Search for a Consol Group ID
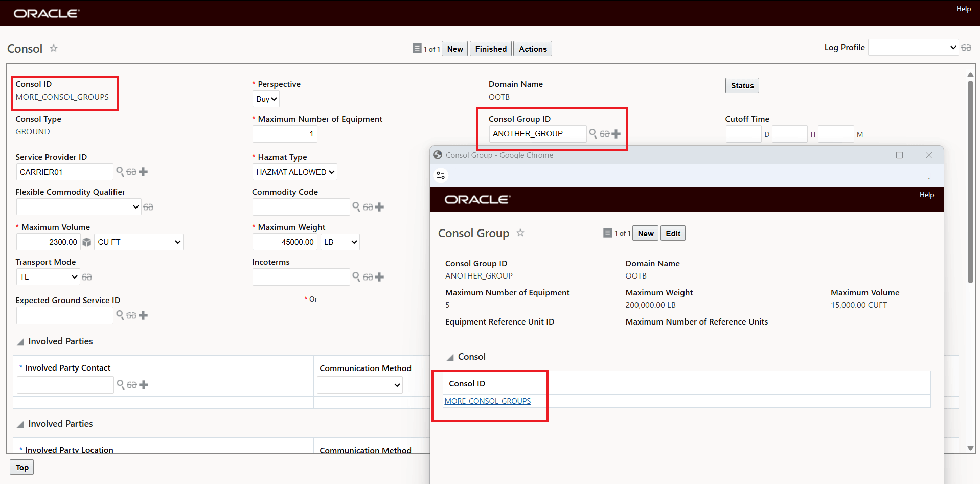This screenshot has height=484, width=980. coord(593,133)
